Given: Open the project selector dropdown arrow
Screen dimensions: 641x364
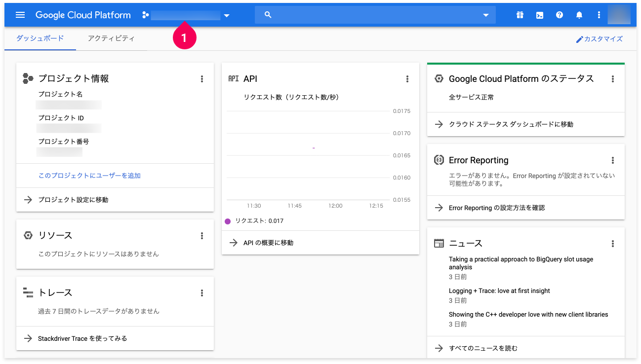Looking at the screenshot, I should tap(227, 15).
